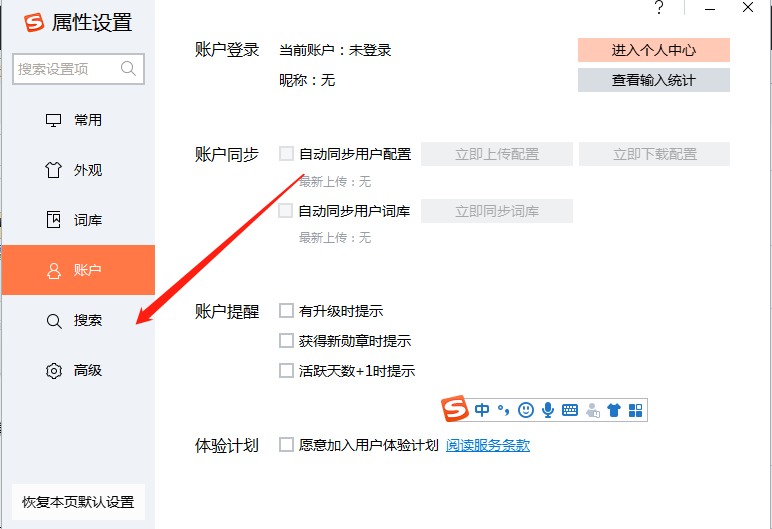Click the 立即下载配置 button
The width and height of the screenshot is (772, 529).
point(655,154)
